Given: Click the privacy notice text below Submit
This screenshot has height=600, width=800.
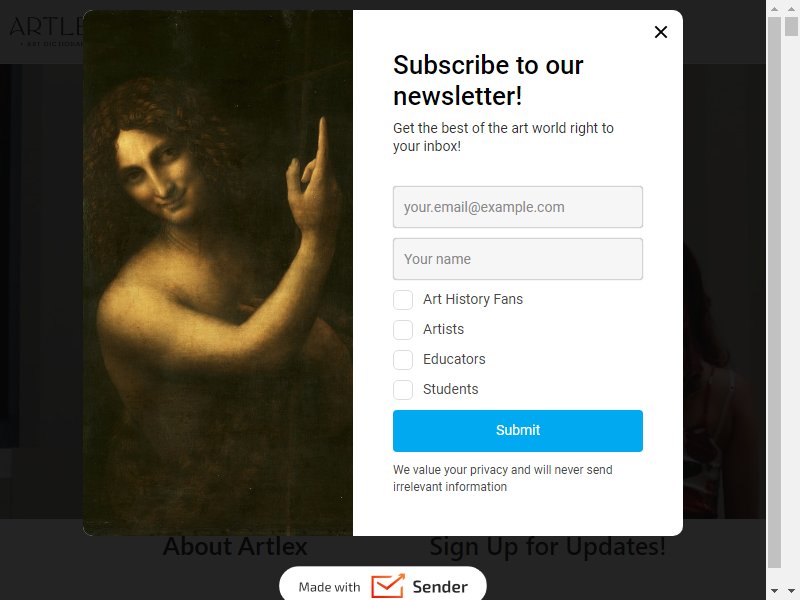Looking at the screenshot, I should [x=503, y=478].
